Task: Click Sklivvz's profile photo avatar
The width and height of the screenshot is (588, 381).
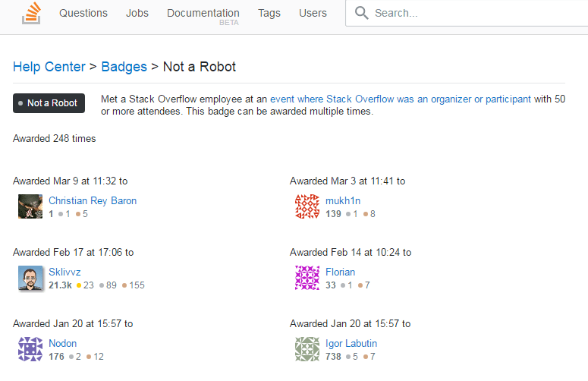Action: click(30, 278)
